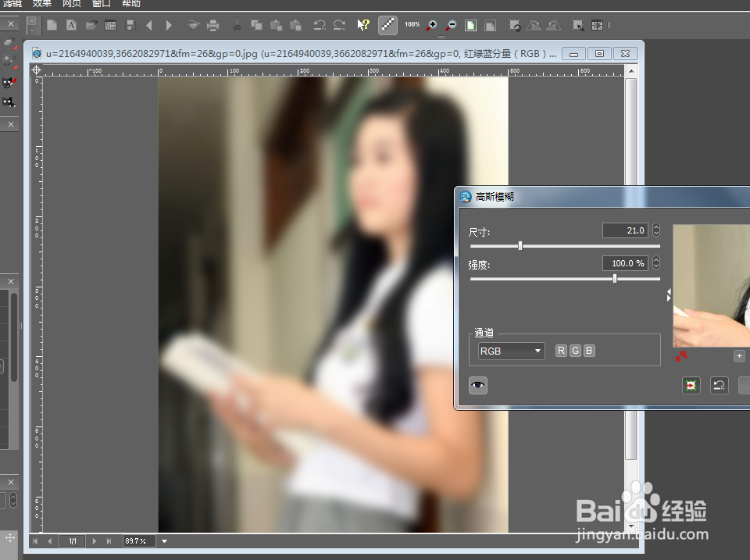Zoom in with the plus magnifier

(431, 25)
